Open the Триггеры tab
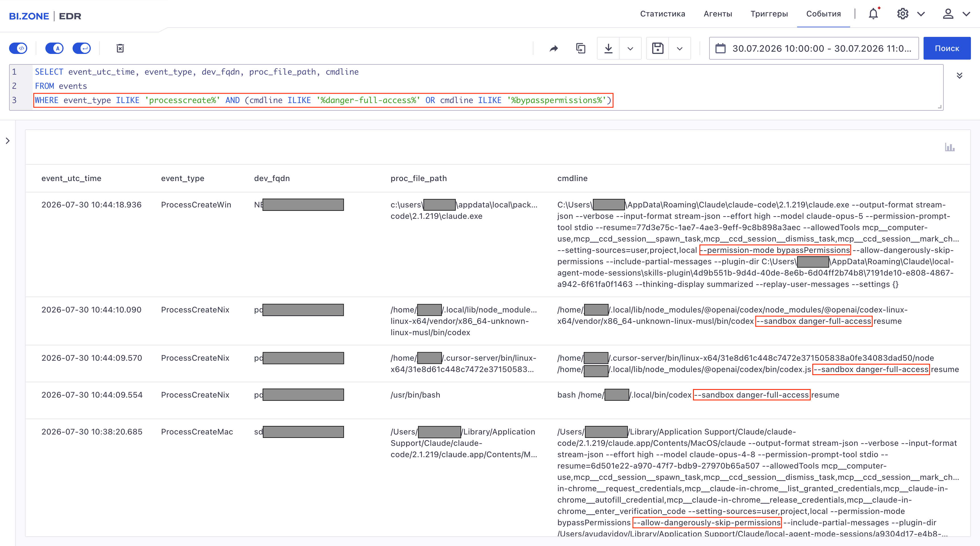The height and width of the screenshot is (546, 980). (x=769, y=14)
